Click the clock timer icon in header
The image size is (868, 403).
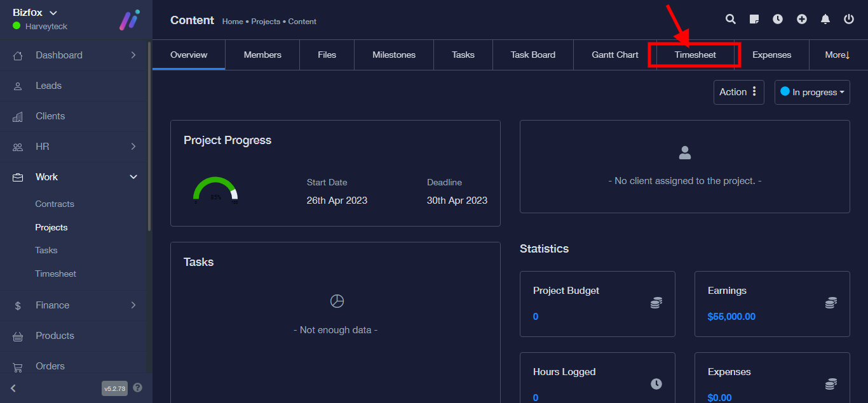[x=778, y=20]
